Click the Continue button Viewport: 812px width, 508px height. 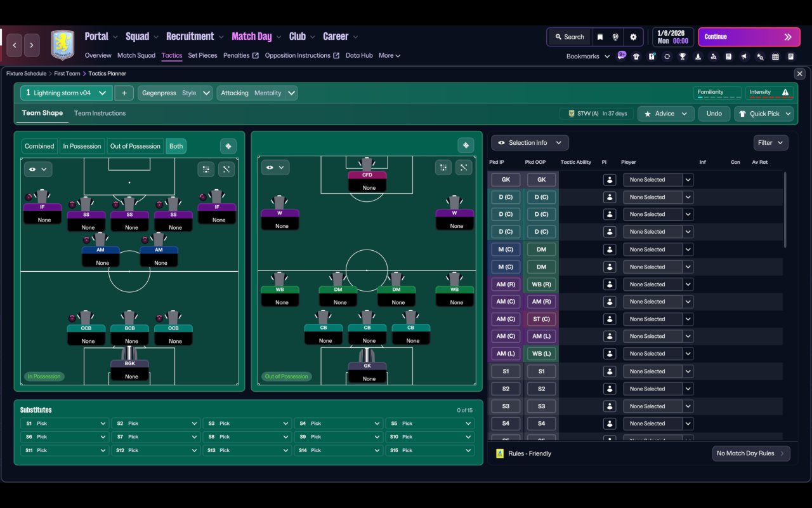(x=749, y=37)
